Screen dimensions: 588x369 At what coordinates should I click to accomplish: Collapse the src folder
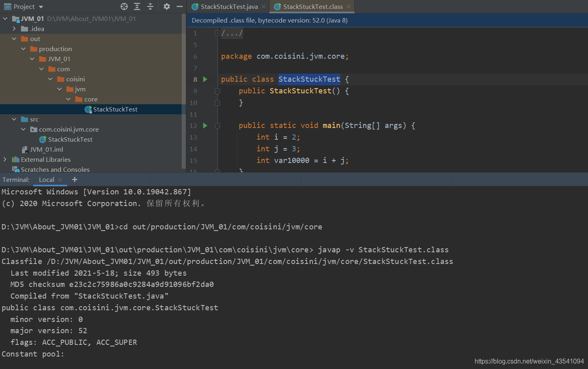(14, 119)
